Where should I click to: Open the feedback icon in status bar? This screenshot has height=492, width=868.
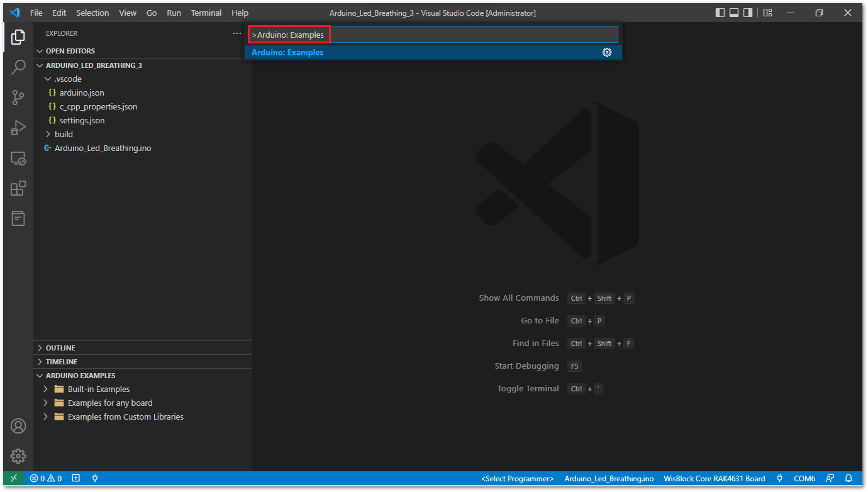pos(830,478)
